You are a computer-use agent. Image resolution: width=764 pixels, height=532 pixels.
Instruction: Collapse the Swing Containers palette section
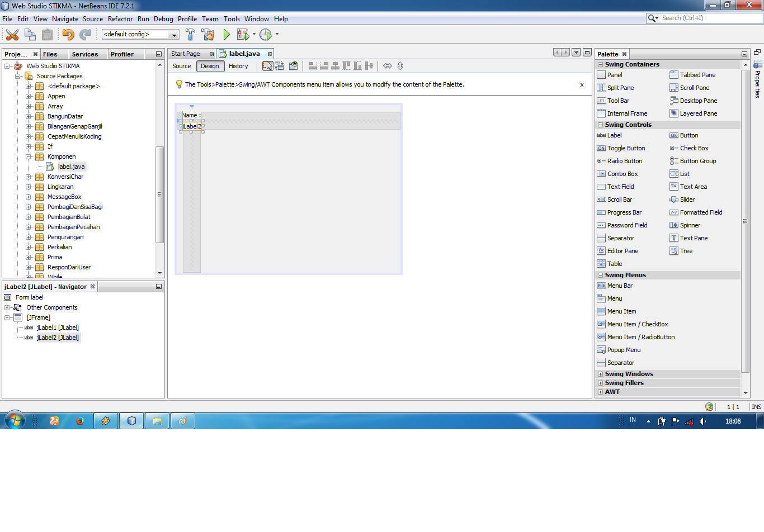tap(601, 64)
